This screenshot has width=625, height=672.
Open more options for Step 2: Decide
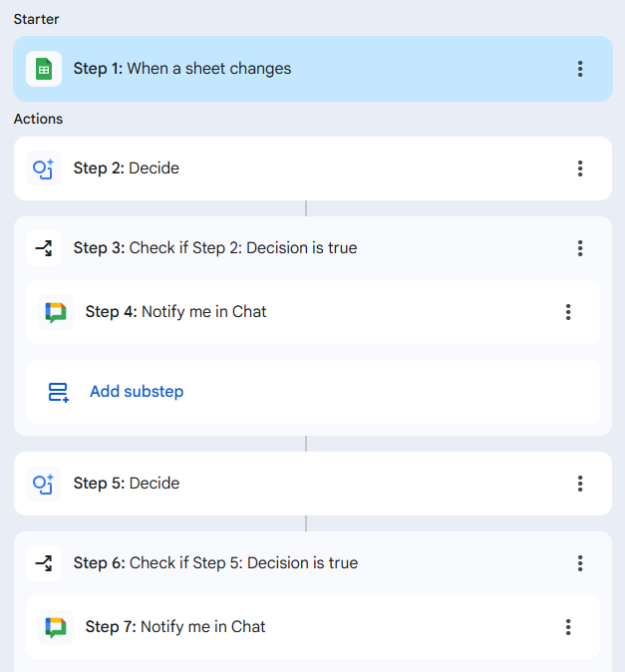(x=580, y=168)
